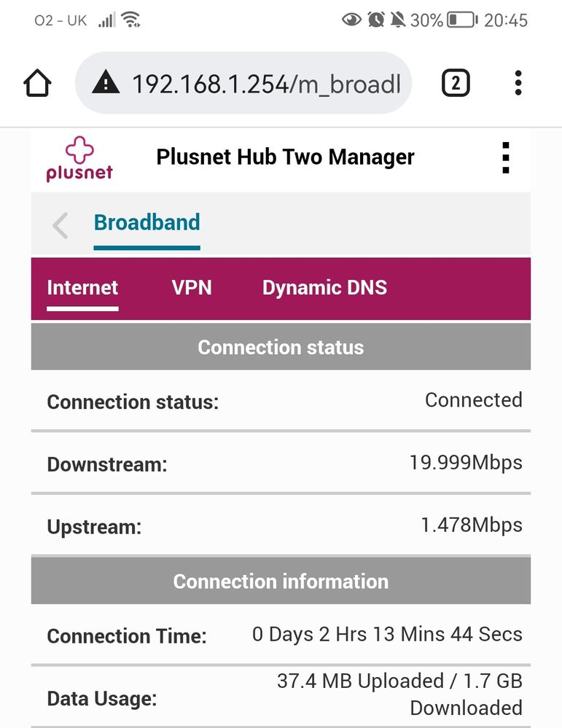
Task: Switch to the VPN tab
Action: point(192,287)
